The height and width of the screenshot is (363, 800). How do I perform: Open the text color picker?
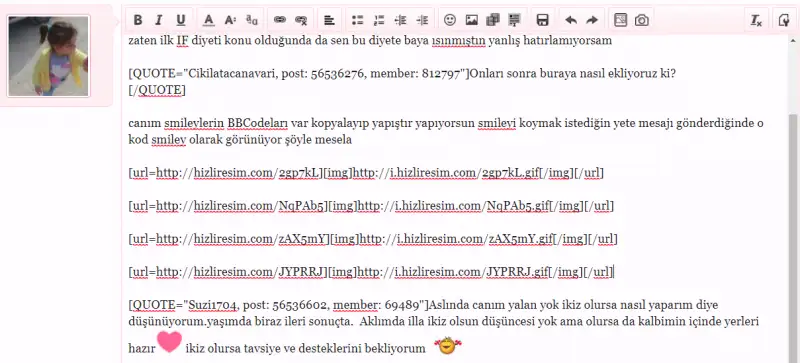[x=208, y=20]
